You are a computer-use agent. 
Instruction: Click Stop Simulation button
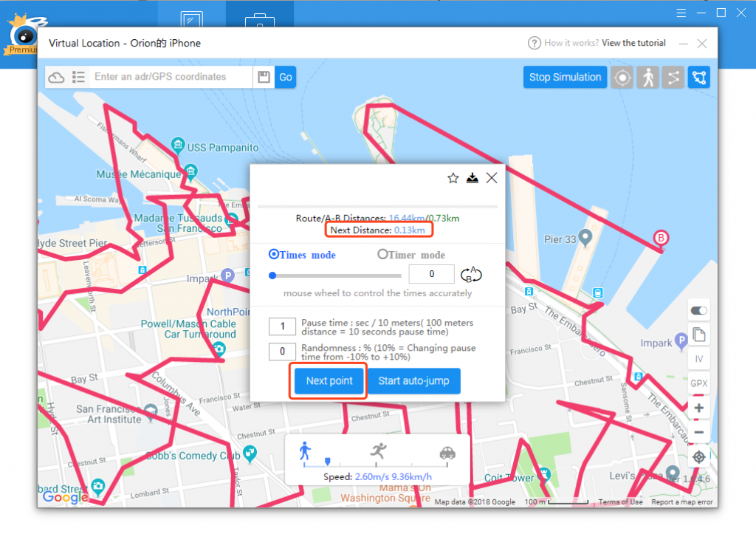(x=565, y=77)
